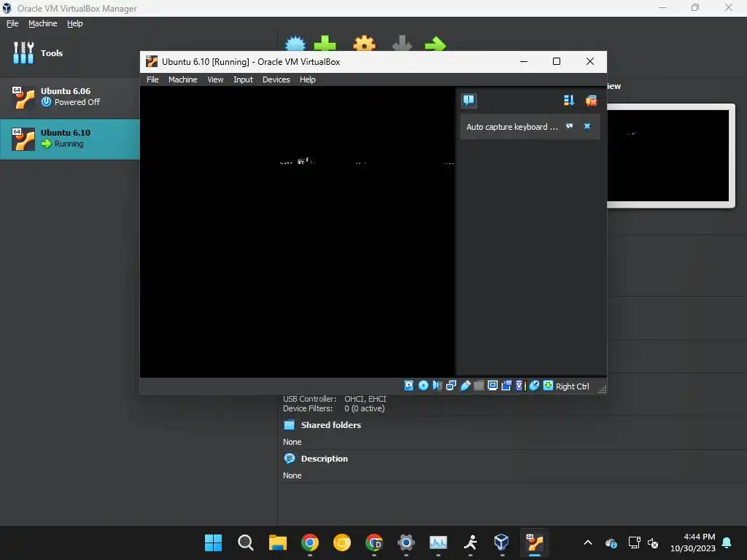This screenshot has width=747, height=560.
Task: Click the keyboard capture green arrow indicator
Action: coord(549,385)
